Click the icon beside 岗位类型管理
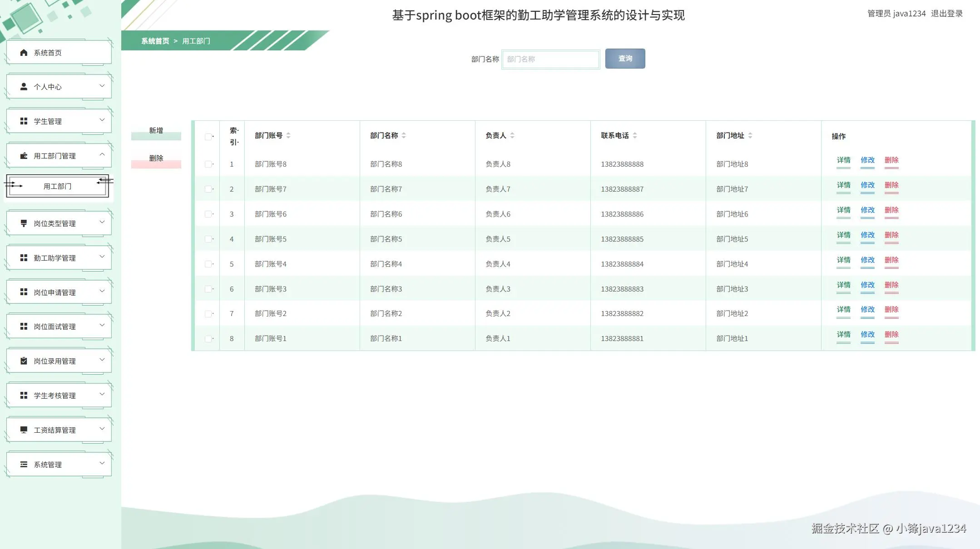Screen dimensions: 980x549 tap(24, 223)
